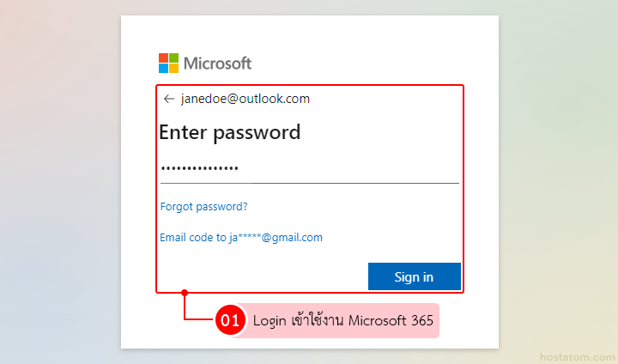This screenshot has width=618, height=364.
Task: Click the red connector dot on the border
Action: pyautogui.click(x=185, y=293)
